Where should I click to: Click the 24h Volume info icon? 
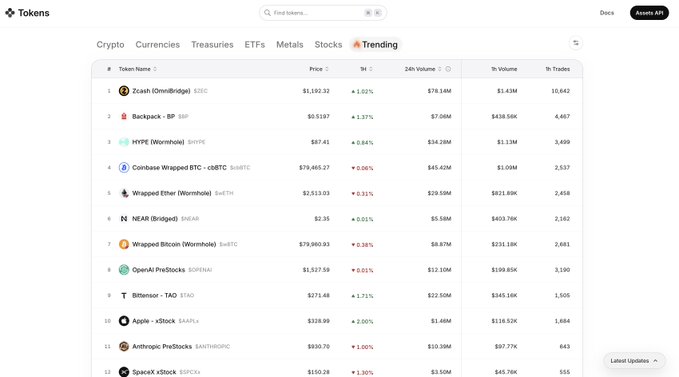coord(448,69)
